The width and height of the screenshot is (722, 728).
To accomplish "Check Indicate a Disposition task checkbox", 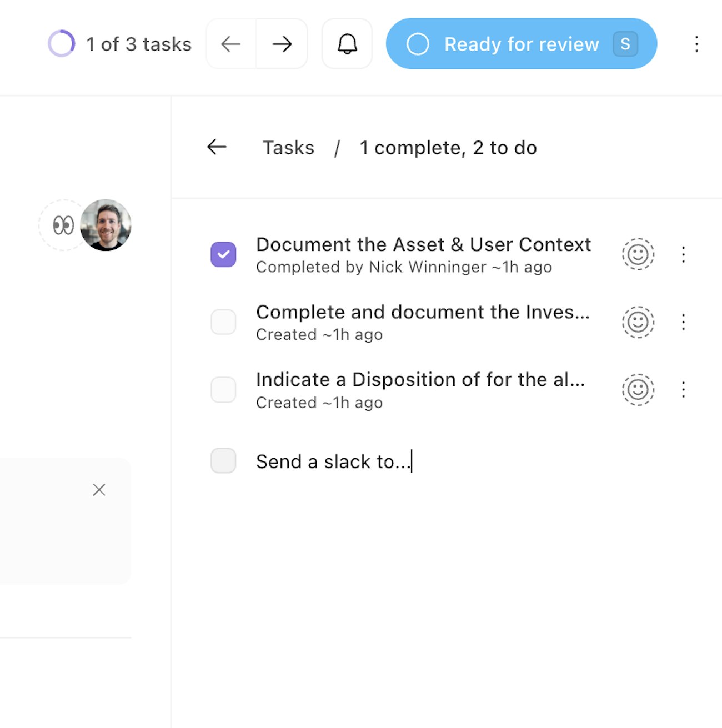I will pos(223,390).
